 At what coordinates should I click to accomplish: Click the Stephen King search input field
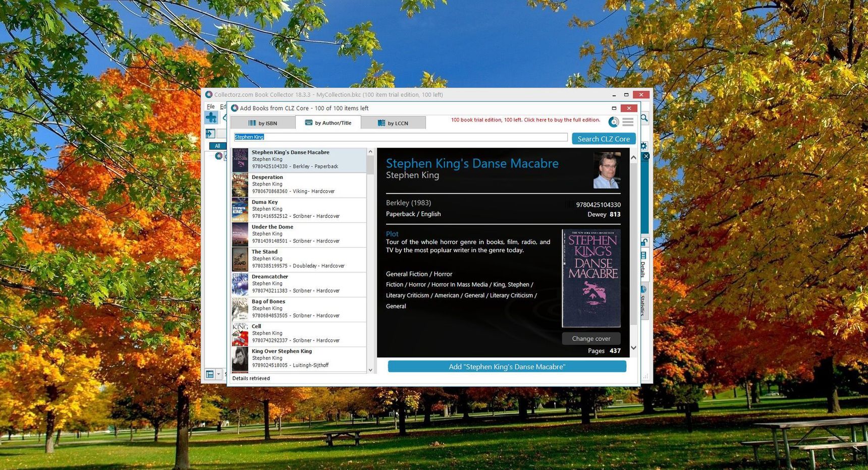tap(401, 137)
